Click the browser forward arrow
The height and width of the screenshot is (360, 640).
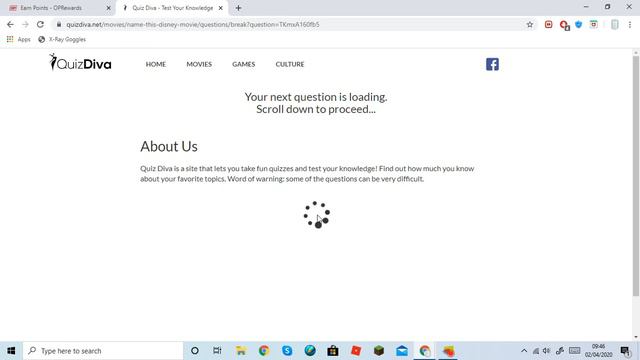point(25,24)
